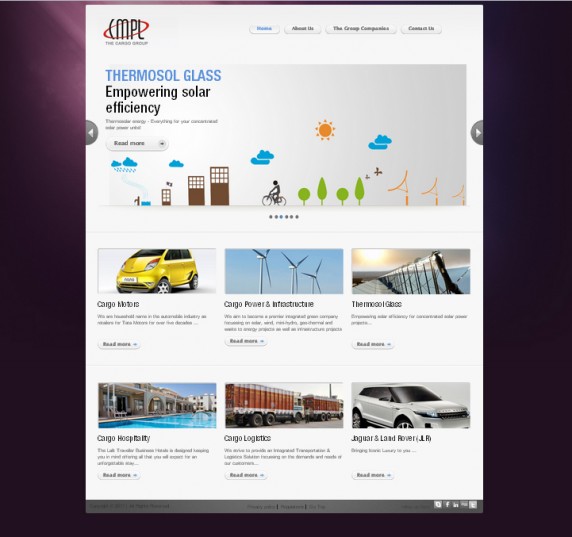Open the Privacy policy footer link
Viewport: 572px width, 537px height.
pos(260,507)
